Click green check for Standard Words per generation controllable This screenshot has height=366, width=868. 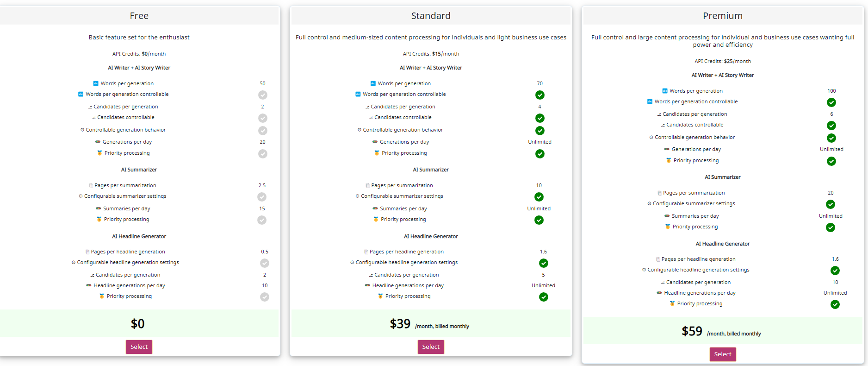540,95
